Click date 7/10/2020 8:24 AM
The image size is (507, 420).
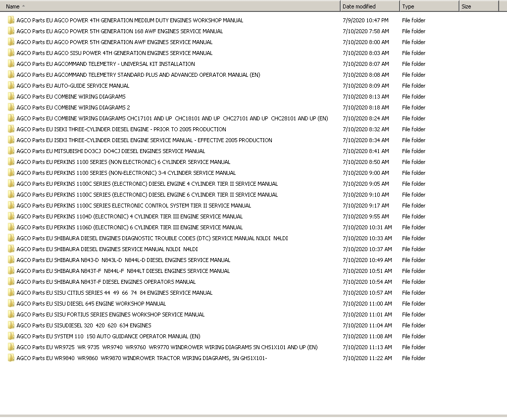366,118
